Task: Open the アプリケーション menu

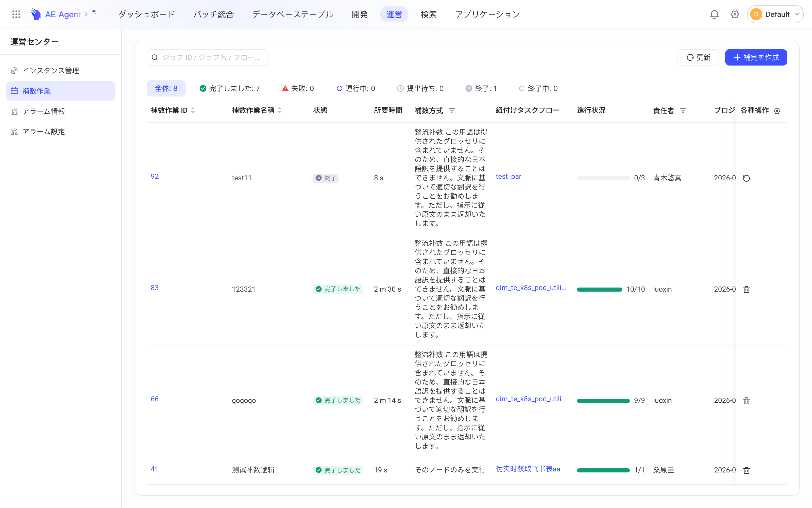Action: point(488,14)
